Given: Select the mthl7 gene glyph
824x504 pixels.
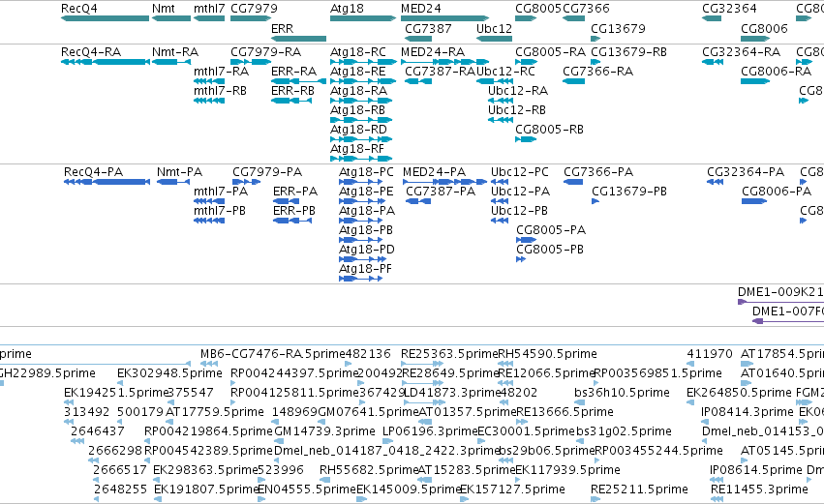Looking at the screenshot, I should tap(209, 18).
